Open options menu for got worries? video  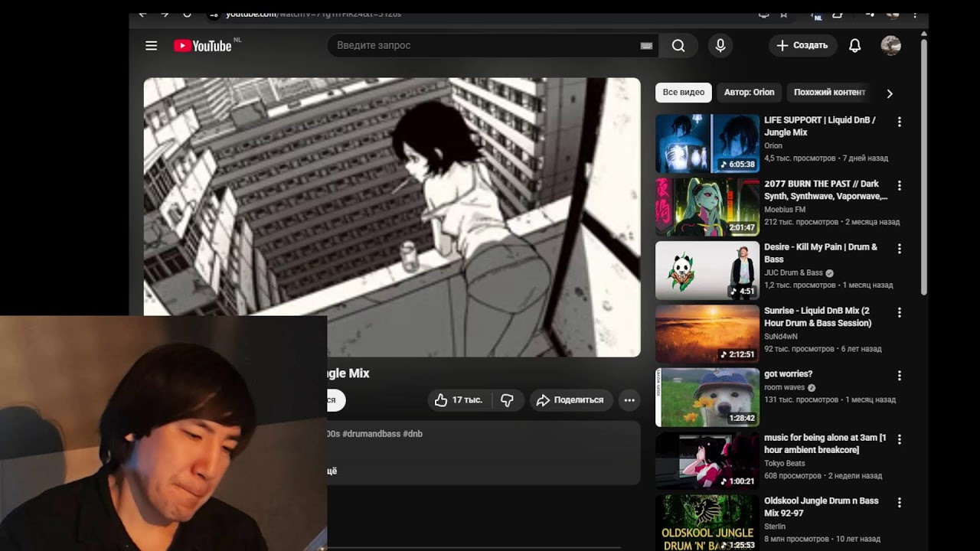click(899, 376)
